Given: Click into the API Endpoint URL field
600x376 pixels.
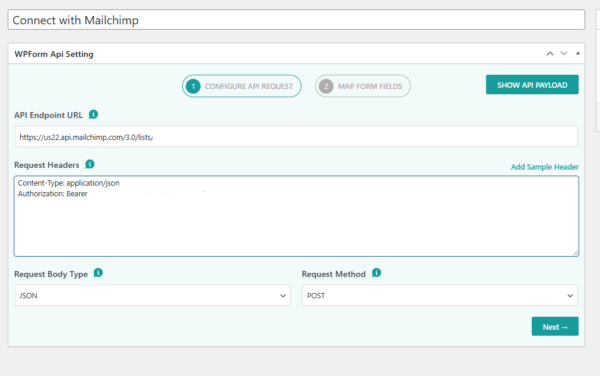Looking at the screenshot, I should 296,137.
